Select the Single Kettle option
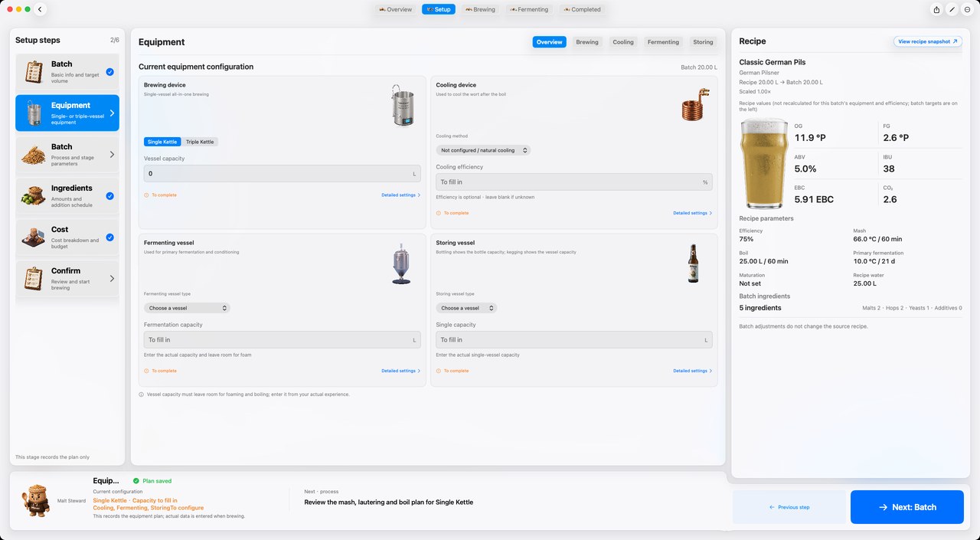The width and height of the screenshot is (980, 540). 162,142
